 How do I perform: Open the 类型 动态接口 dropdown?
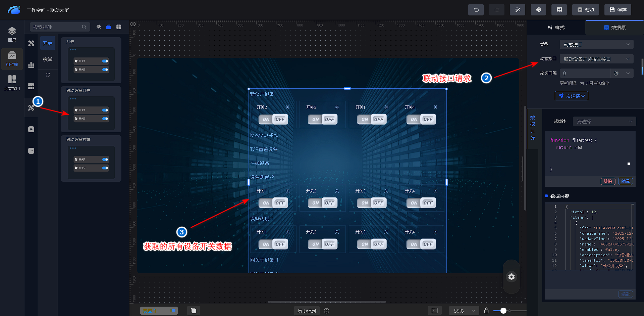(x=596, y=45)
